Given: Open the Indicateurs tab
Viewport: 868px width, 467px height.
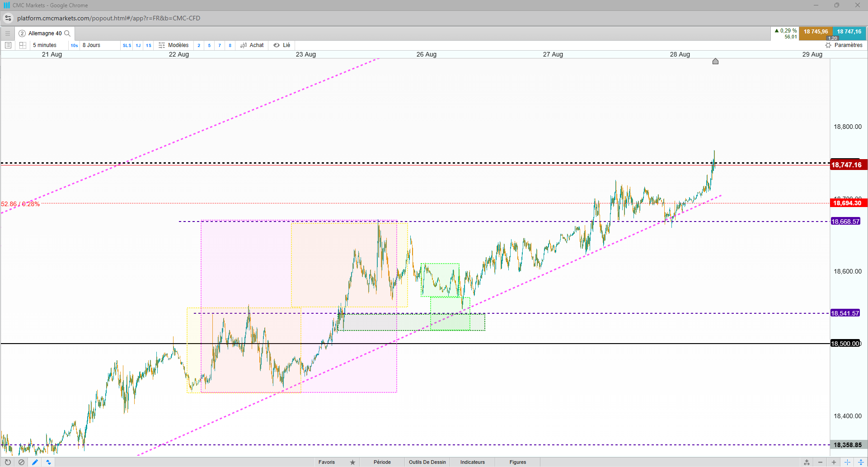Looking at the screenshot, I should click(x=473, y=462).
